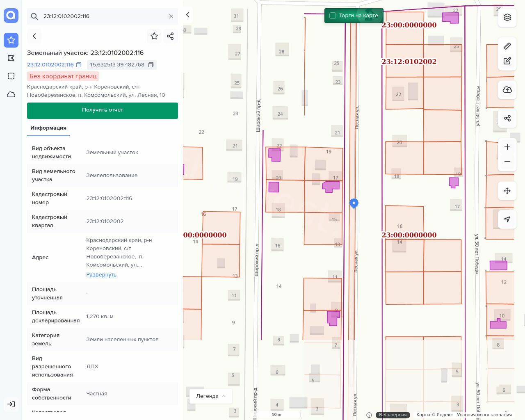Clear the search field with X
The width and height of the screenshot is (525, 420).
(171, 16)
